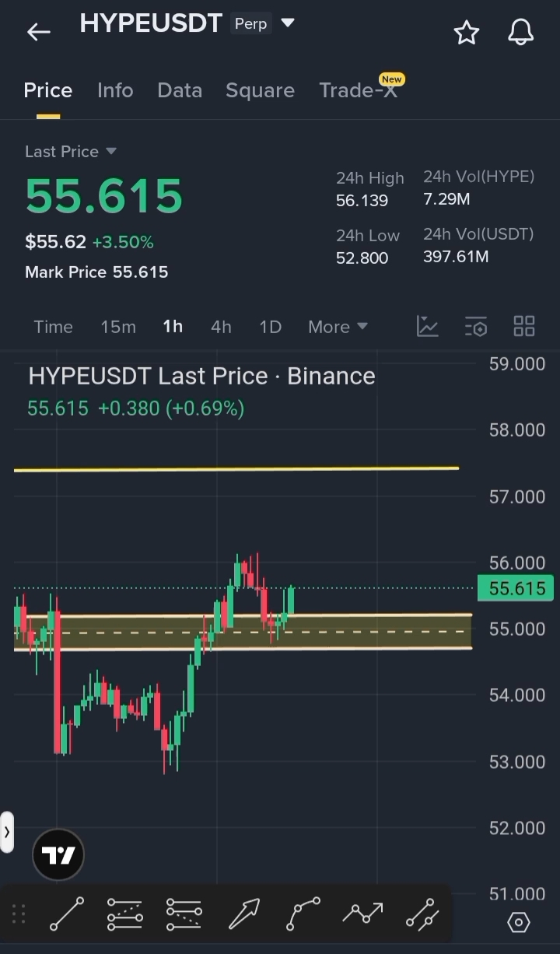Click the TradingView logo button
This screenshot has height=954, width=560.
[58, 854]
